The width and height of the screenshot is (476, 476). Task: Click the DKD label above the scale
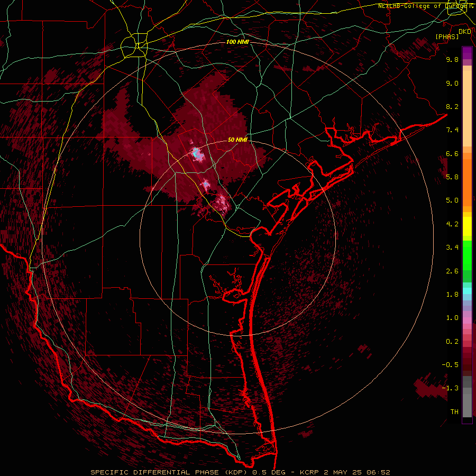(465, 32)
